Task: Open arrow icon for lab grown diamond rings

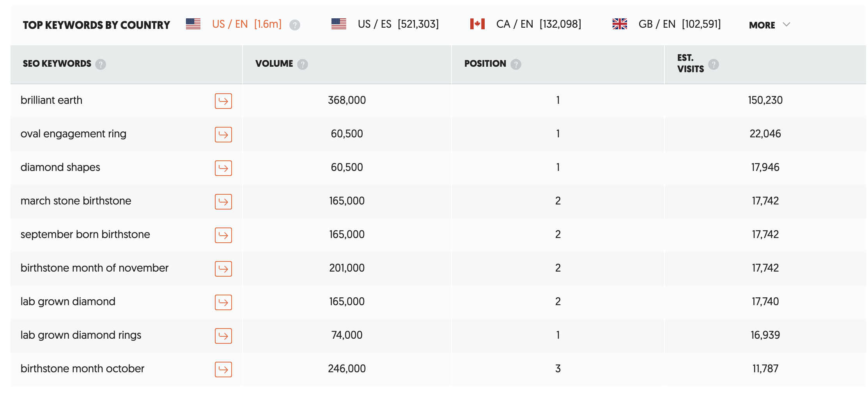Action: coord(223,336)
